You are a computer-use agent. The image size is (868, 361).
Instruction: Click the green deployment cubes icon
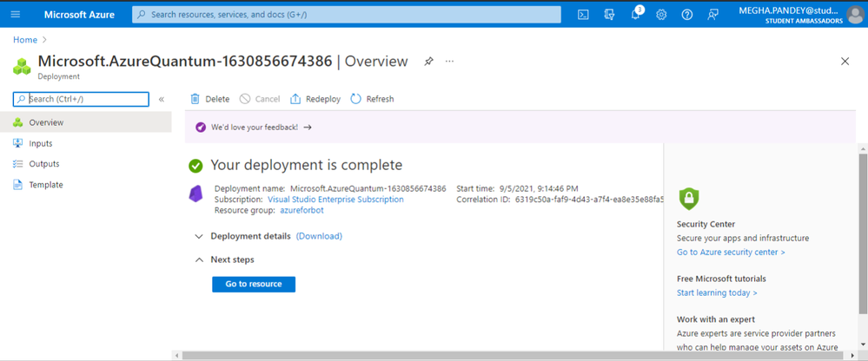coord(22,67)
